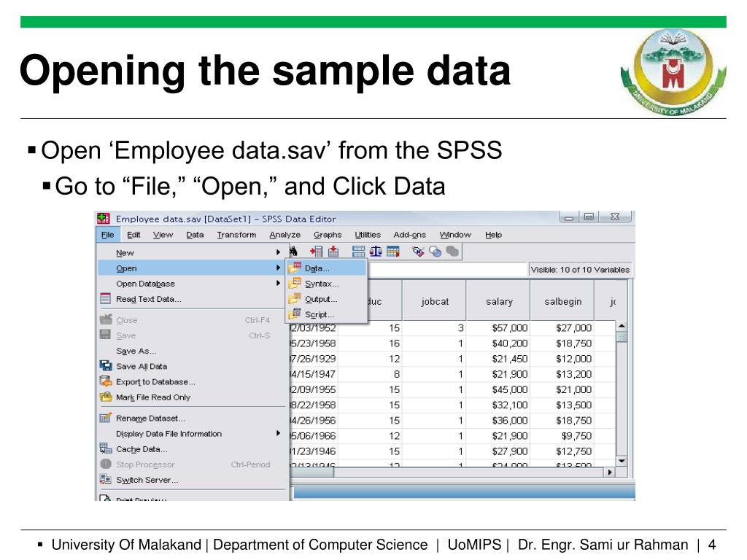Click the SPSS app icon in title bar
This screenshot has width=747, height=560.
[104, 219]
